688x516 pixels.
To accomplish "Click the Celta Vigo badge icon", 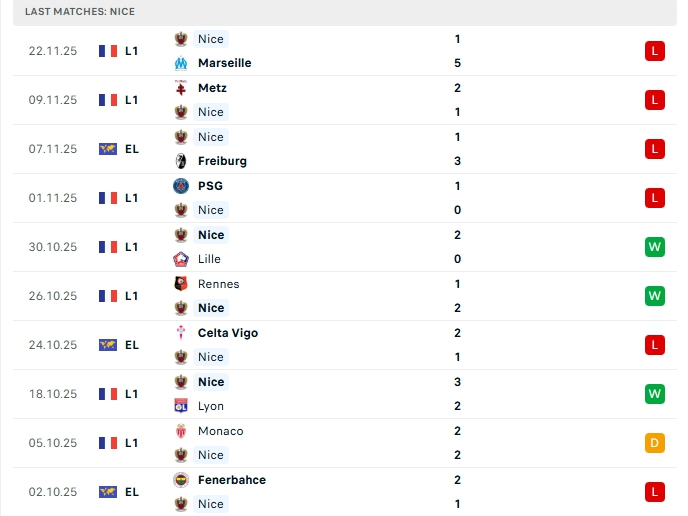I will [181, 333].
